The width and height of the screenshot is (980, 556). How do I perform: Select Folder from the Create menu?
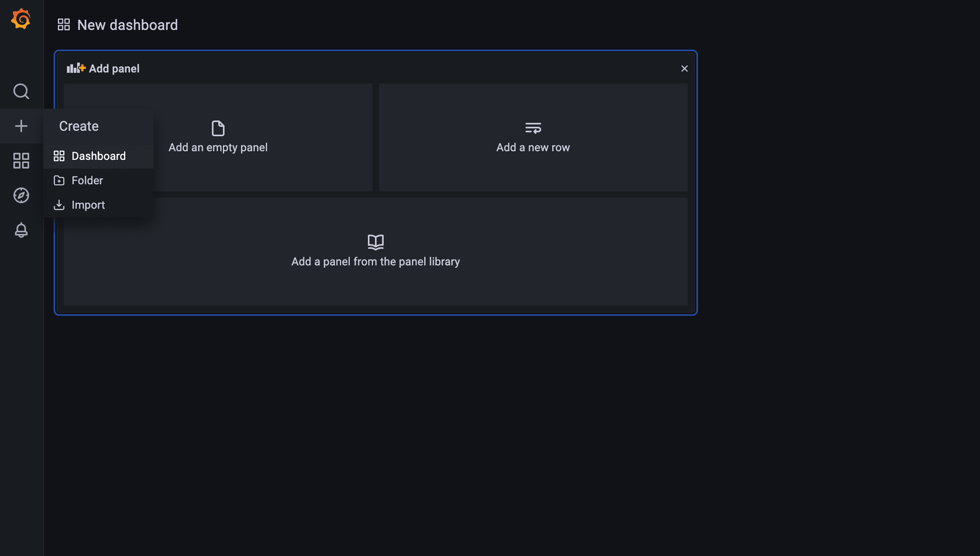coord(87,180)
